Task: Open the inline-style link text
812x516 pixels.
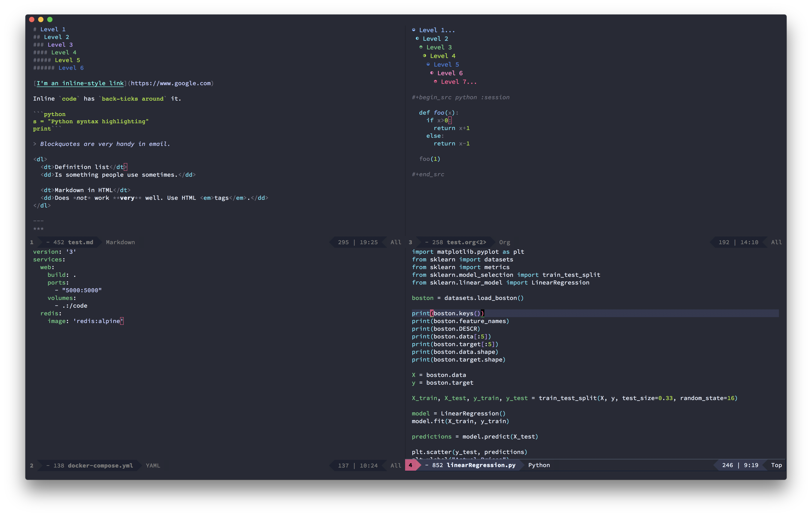Action: [80, 83]
